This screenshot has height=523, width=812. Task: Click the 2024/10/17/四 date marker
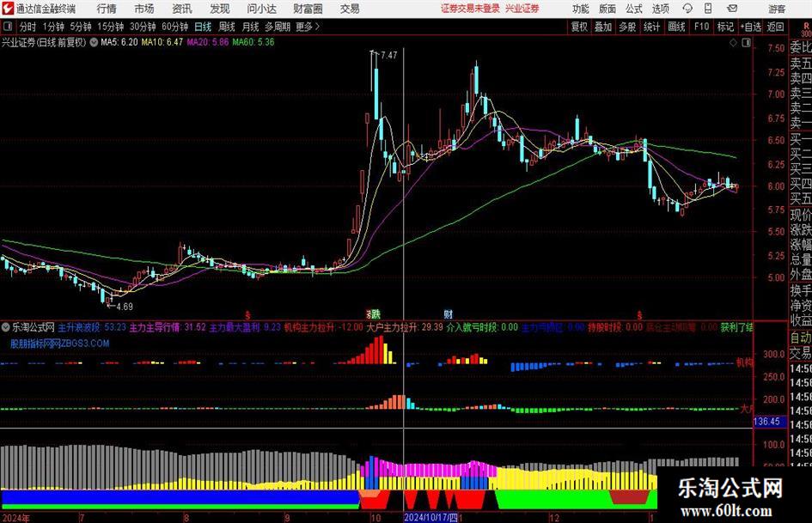pos(430,517)
